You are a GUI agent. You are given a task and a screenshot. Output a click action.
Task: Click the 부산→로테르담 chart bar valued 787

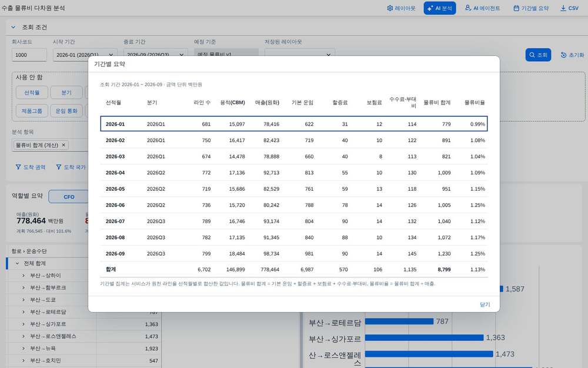coord(399,321)
